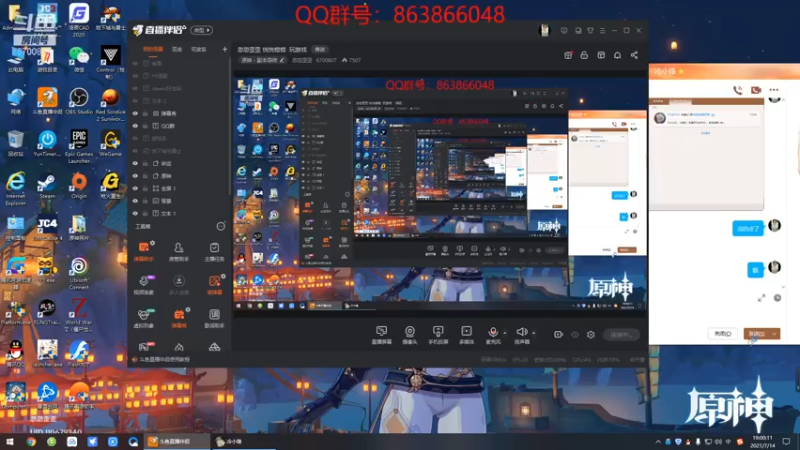Toggle visibility of the 文本 1 source
This screenshot has height=450, width=800.
[135, 214]
